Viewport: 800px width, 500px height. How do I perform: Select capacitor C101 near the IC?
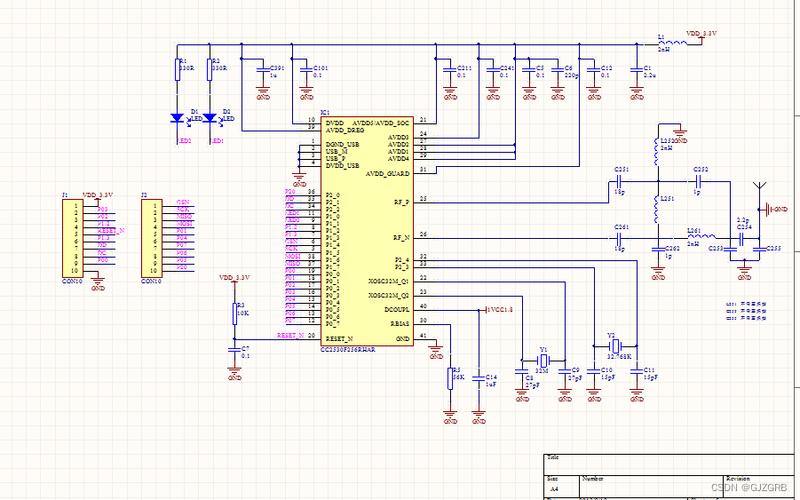(x=305, y=69)
